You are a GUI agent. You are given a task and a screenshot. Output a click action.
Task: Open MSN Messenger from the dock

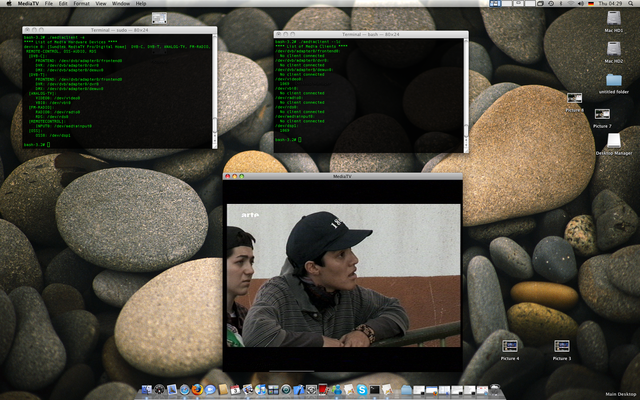click(337, 390)
